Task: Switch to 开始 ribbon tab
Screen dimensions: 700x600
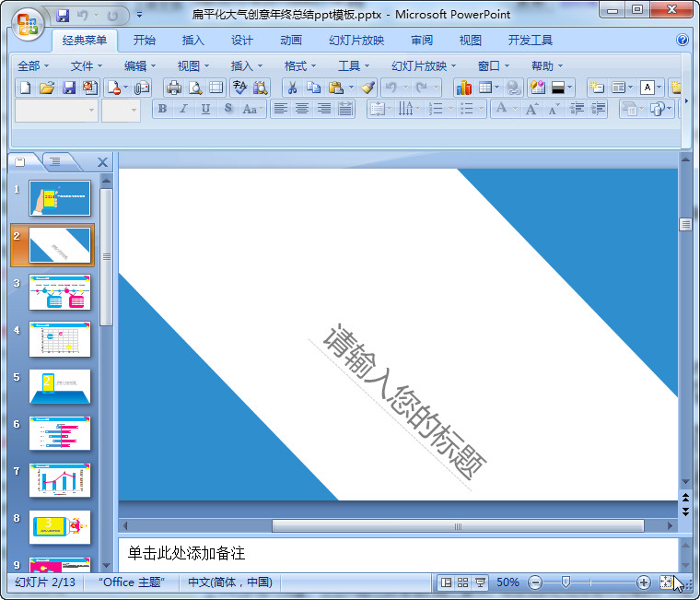Action: click(x=145, y=41)
